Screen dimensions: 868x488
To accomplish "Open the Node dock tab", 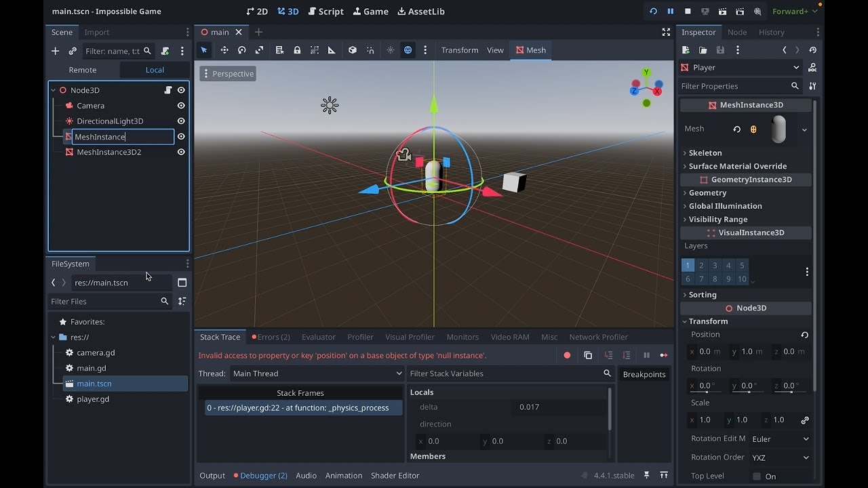I will 737,32.
